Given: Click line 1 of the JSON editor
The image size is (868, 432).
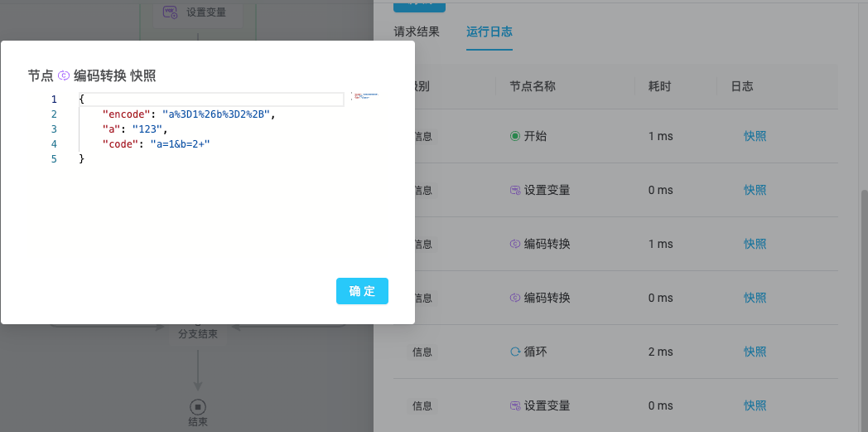Looking at the screenshot, I should point(211,100).
